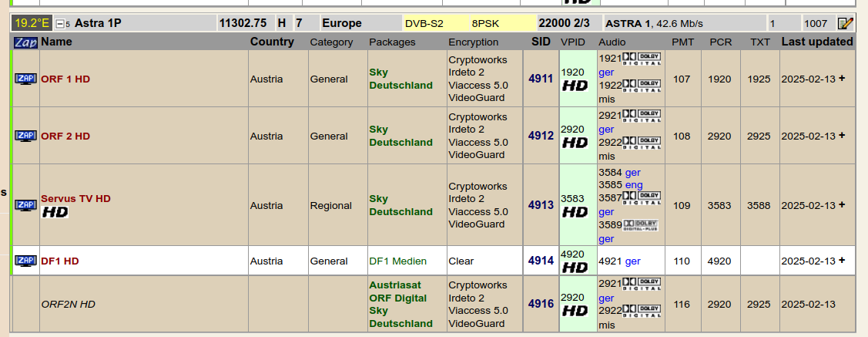
Task: Expand ORF 1 HD update history plus sign
Action: 842,79
